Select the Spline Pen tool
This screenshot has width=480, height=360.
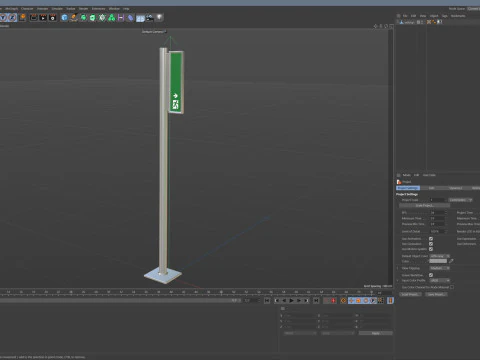[74, 17]
